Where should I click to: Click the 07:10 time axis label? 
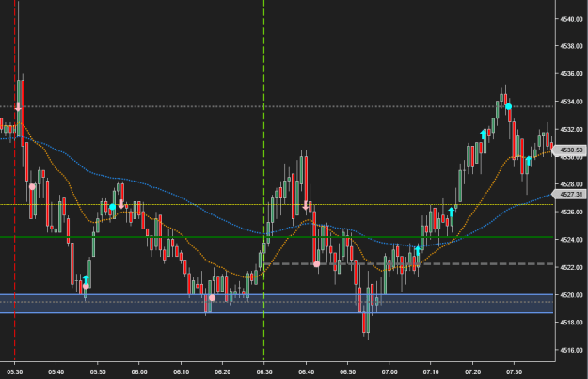coord(431,372)
